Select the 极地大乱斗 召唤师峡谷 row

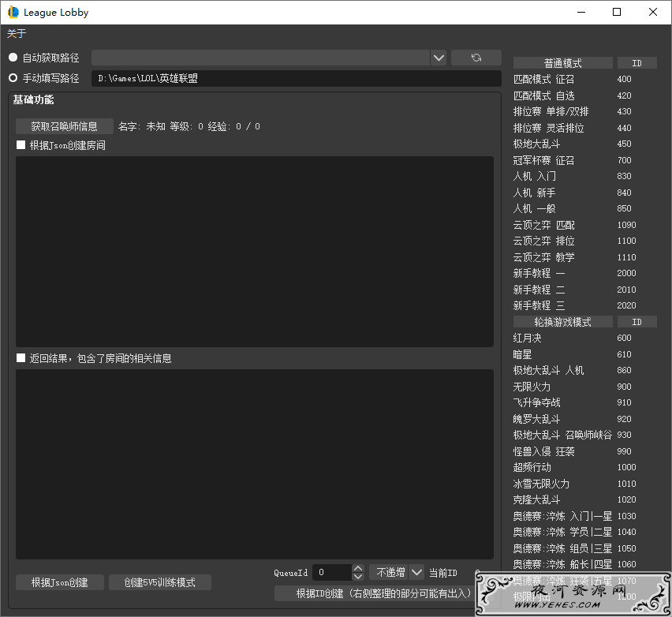tap(585, 436)
